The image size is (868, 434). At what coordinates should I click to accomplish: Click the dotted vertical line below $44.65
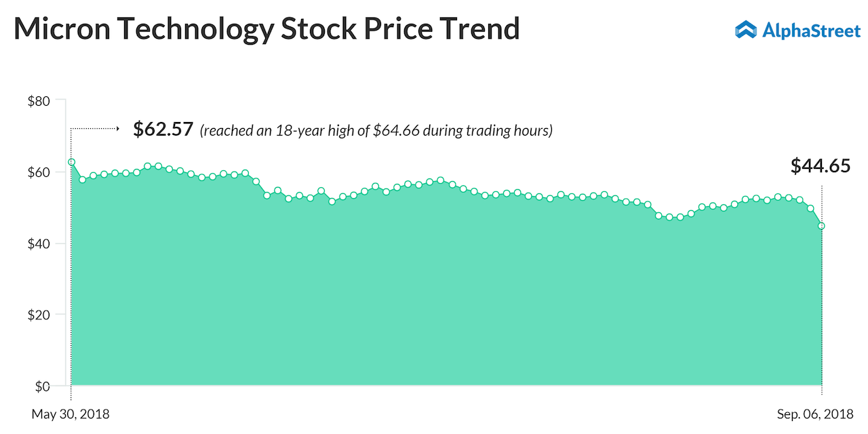point(821,203)
